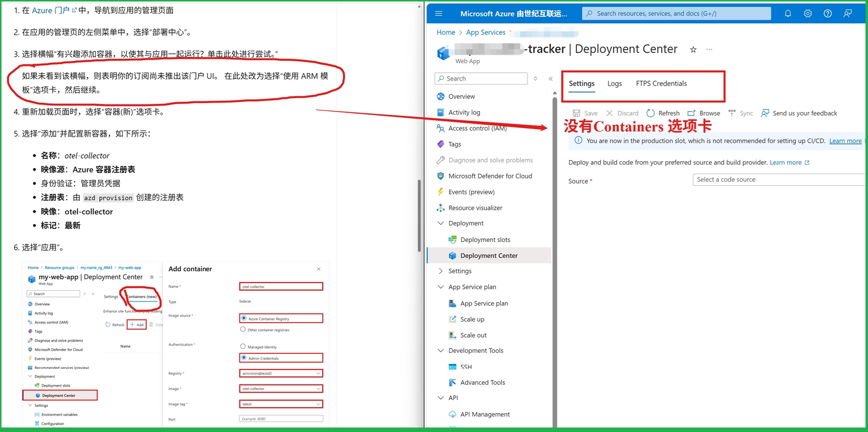Open the more options ellipsis beside the title

point(709,49)
